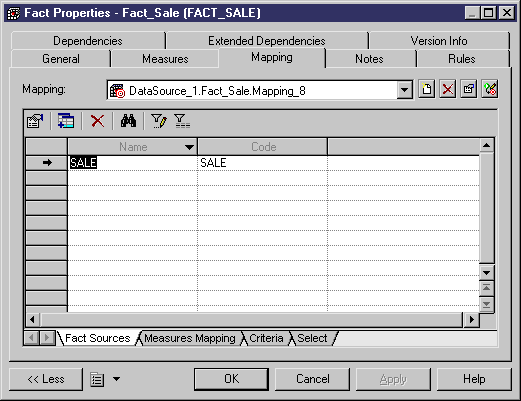Click the Add Objects table icon
The width and height of the screenshot is (521, 401).
point(66,121)
